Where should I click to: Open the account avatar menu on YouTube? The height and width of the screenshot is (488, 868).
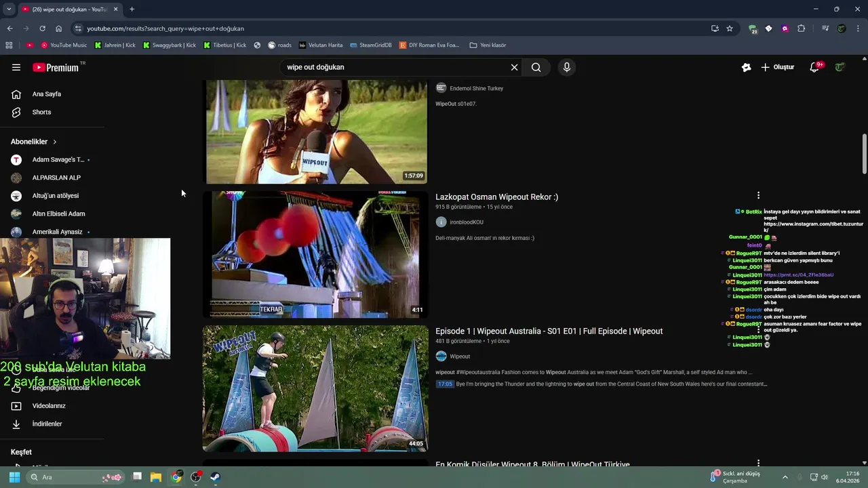tap(840, 67)
